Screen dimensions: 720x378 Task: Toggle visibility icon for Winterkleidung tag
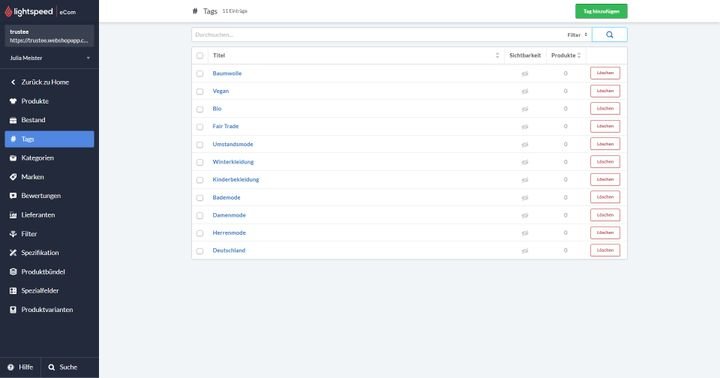point(525,162)
